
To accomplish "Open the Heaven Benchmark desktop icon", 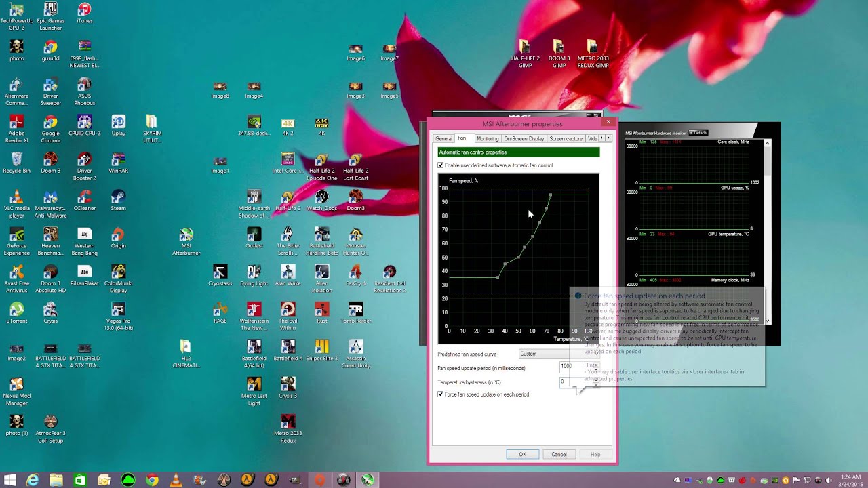I will (x=50, y=242).
